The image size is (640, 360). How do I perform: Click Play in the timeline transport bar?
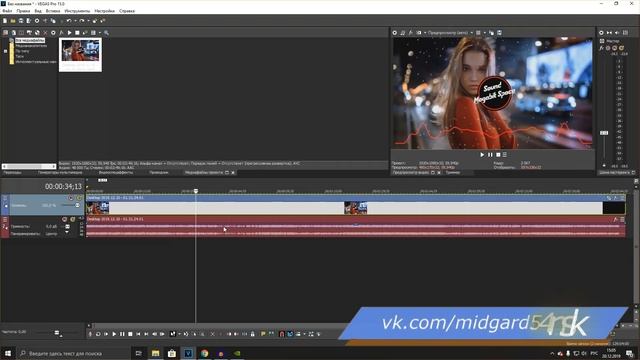click(x=114, y=334)
